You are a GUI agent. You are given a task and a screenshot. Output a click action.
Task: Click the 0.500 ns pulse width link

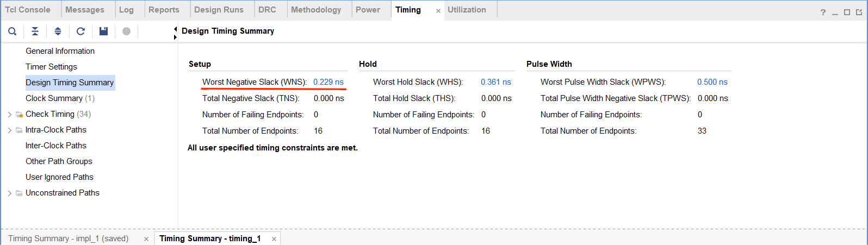point(712,82)
